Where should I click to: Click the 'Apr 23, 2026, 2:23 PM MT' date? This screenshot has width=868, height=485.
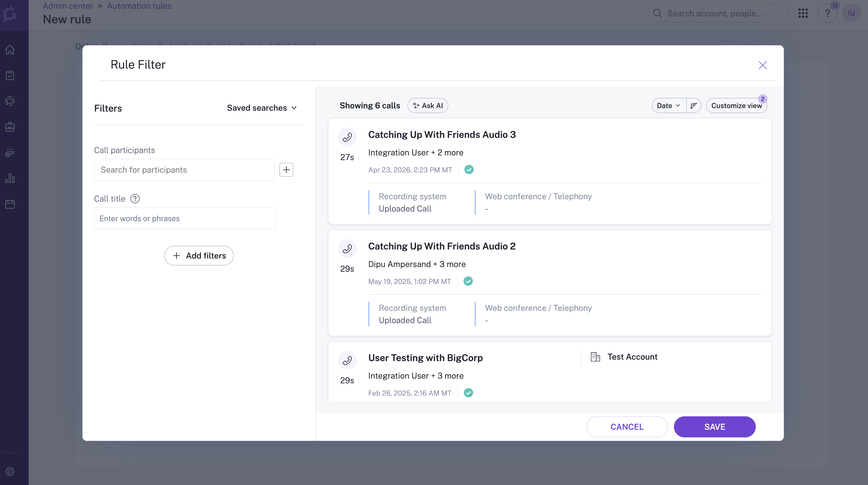[410, 170]
